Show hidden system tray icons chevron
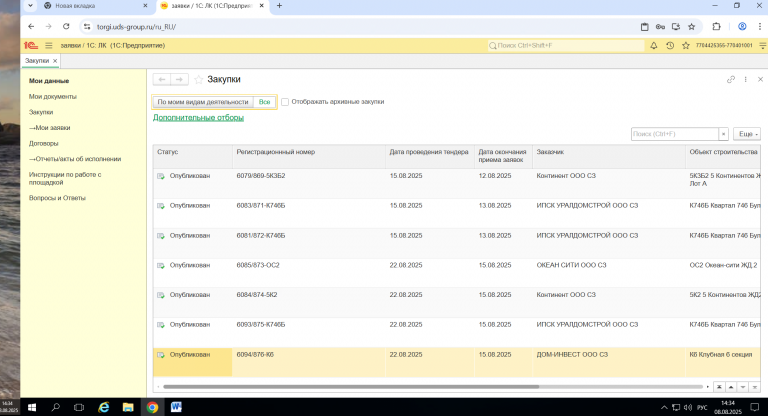 point(664,407)
